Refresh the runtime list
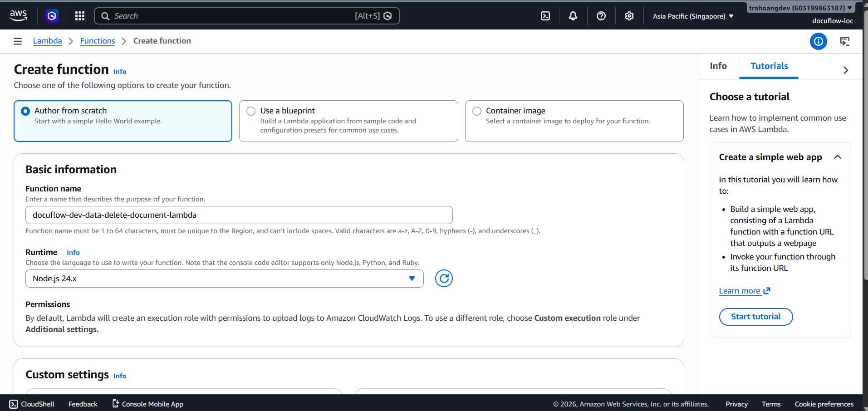This screenshot has width=868, height=411. (444, 279)
